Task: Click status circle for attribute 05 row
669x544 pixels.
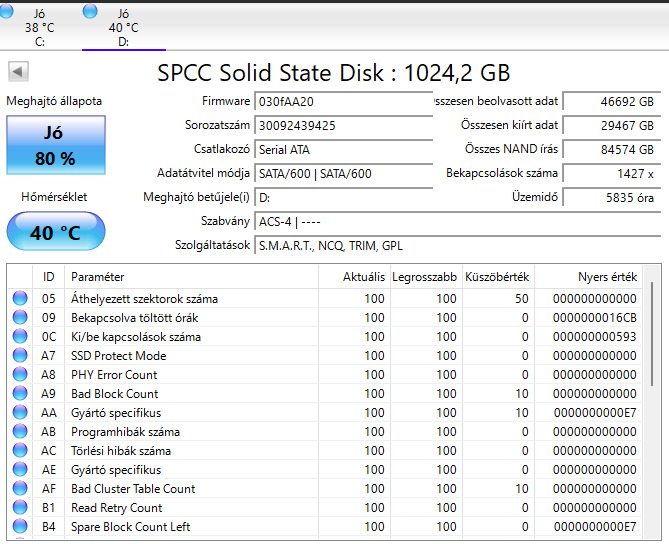Action: pos(20,299)
